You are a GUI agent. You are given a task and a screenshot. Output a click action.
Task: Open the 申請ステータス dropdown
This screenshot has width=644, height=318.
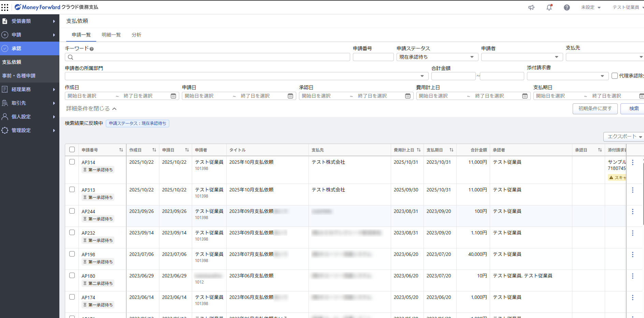pyautogui.click(x=436, y=57)
